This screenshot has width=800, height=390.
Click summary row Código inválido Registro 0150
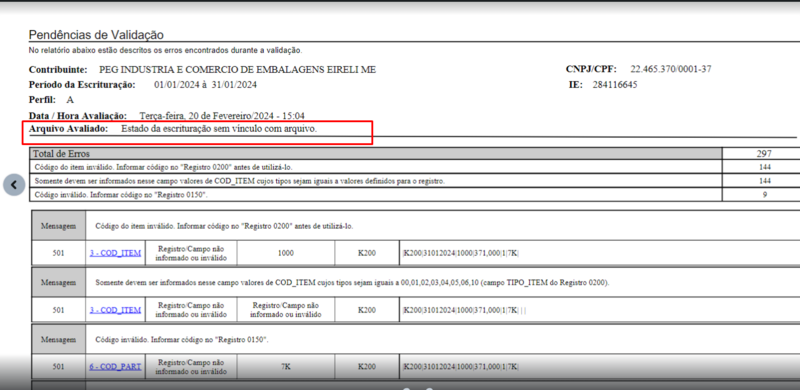(x=376, y=194)
